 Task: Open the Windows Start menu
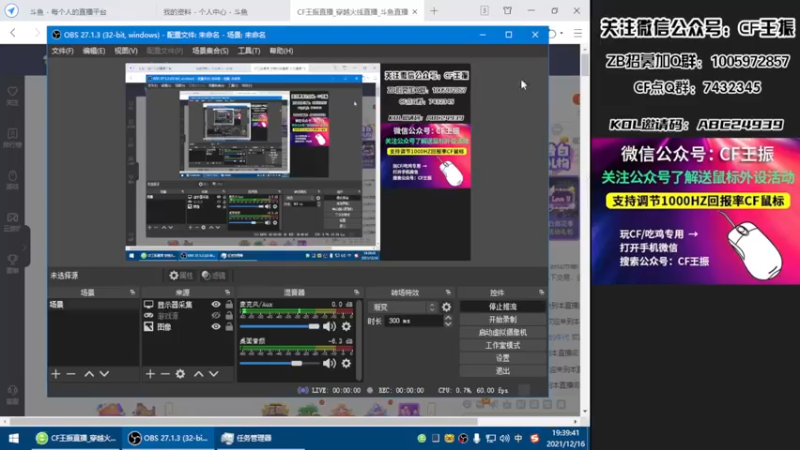14,438
